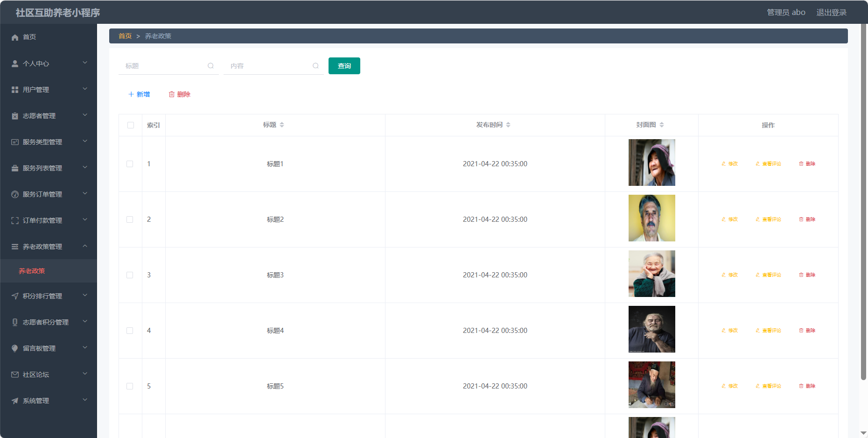Screen dimensions: 868x438
Task: Edit row 标题4 with 修改
Action: 729,331
